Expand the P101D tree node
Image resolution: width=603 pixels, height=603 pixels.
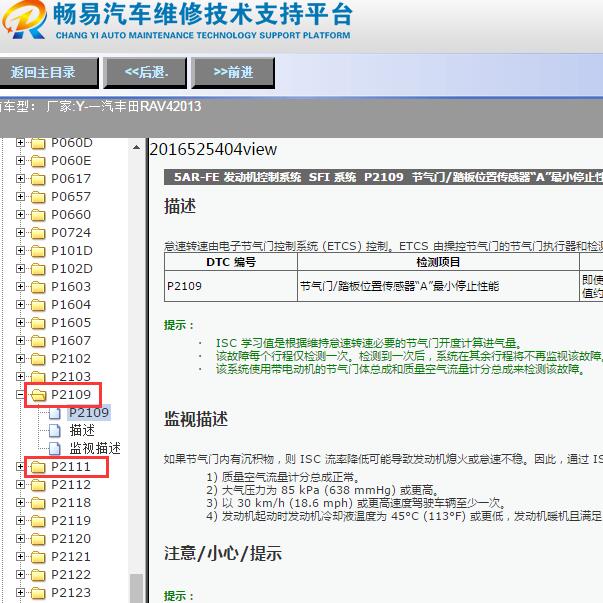pyautogui.click(x=20, y=251)
